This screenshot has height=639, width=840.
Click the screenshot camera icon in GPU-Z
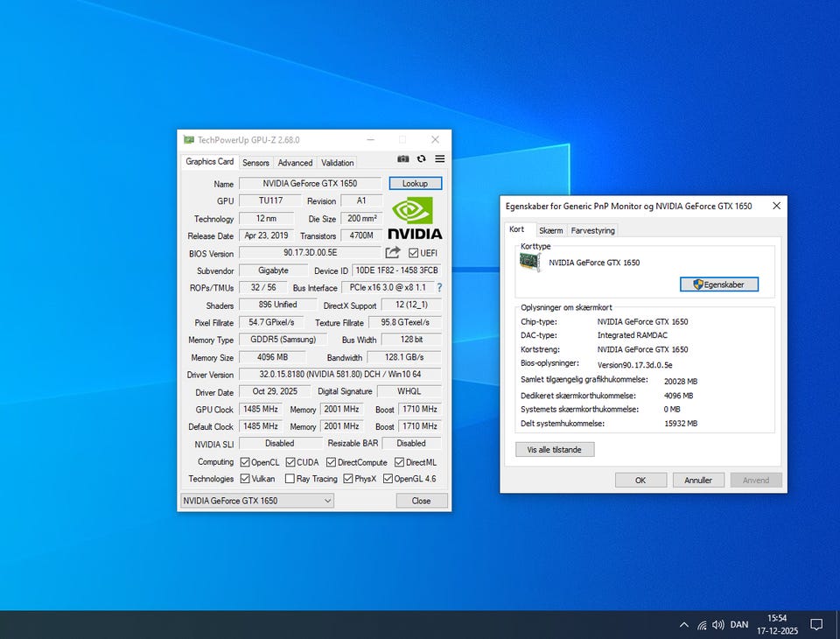point(403,159)
